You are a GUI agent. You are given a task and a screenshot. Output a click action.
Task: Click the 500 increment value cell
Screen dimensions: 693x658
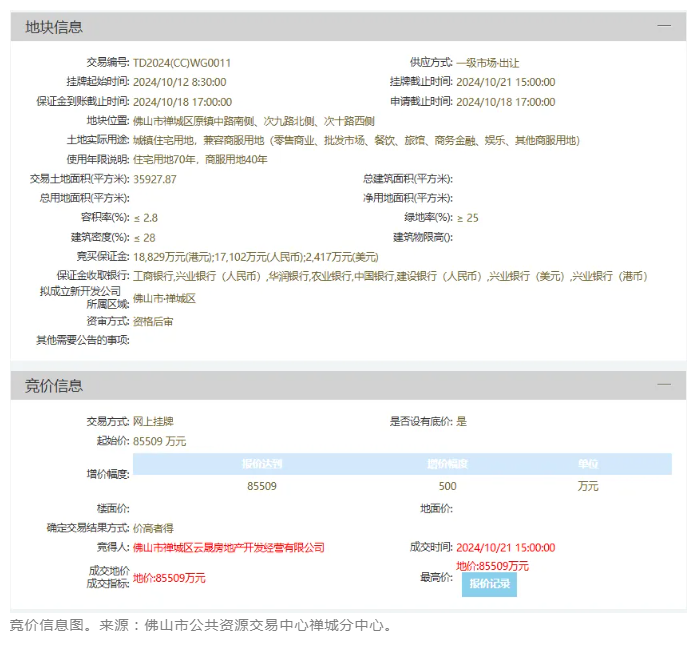click(x=447, y=486)
